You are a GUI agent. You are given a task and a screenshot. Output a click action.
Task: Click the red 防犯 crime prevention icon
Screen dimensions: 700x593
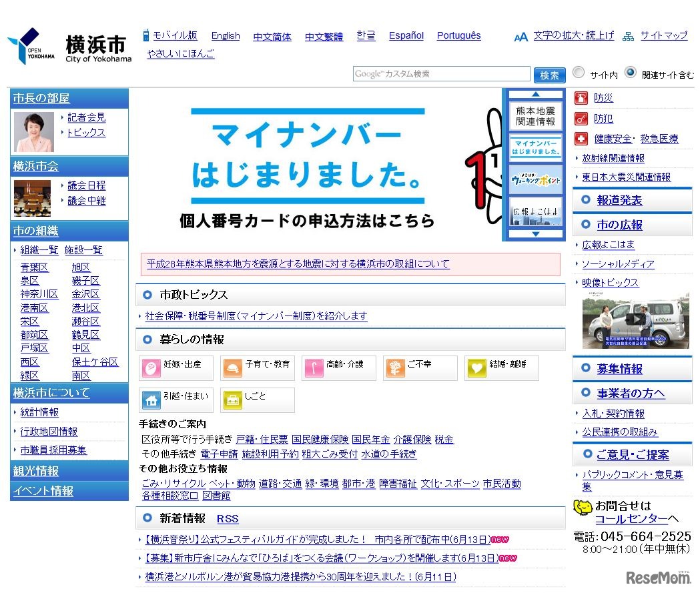click(581, 119)
